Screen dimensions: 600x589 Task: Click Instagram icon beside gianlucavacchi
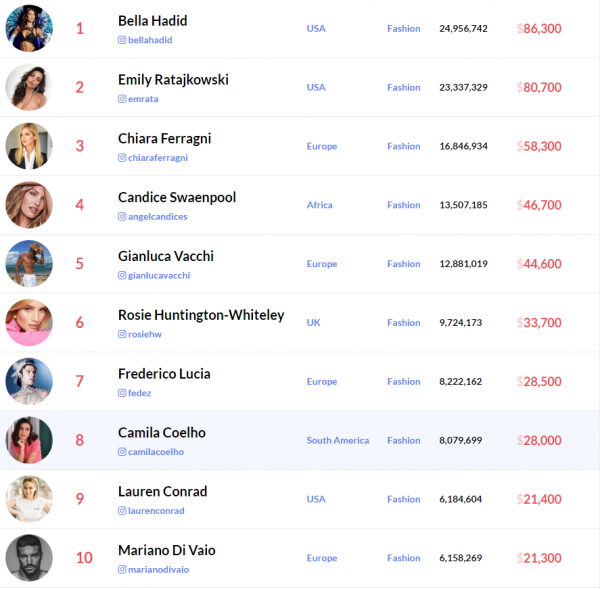[122, 275]
